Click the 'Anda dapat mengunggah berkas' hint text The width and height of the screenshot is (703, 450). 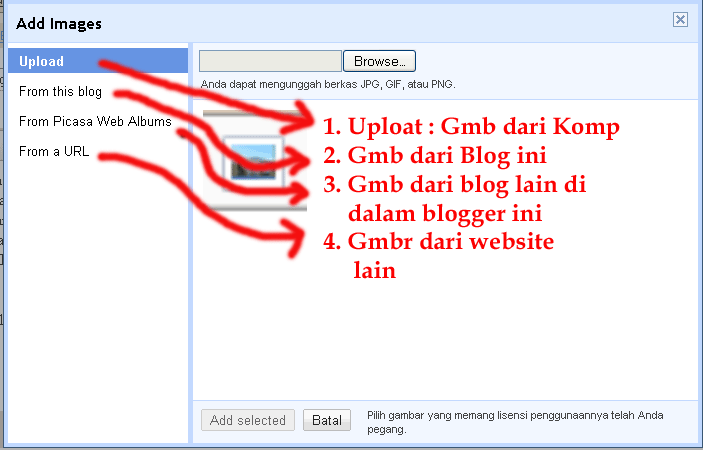328,84
